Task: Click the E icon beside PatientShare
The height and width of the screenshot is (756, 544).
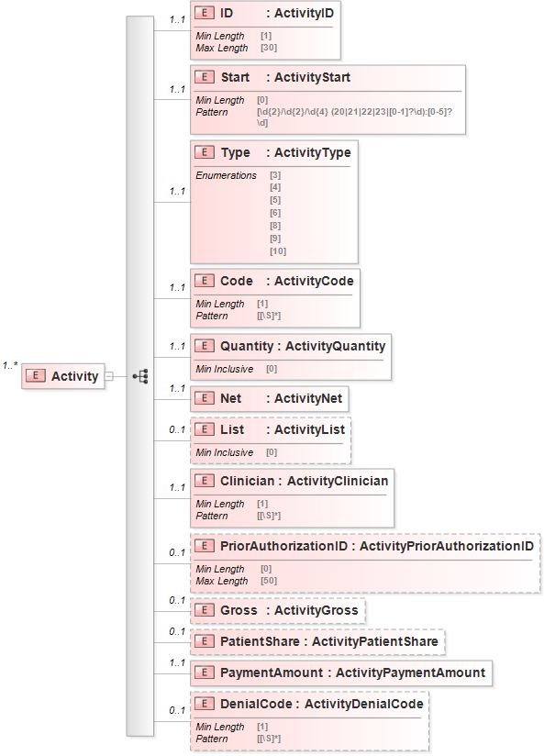Action: click(x=205, y=641)
